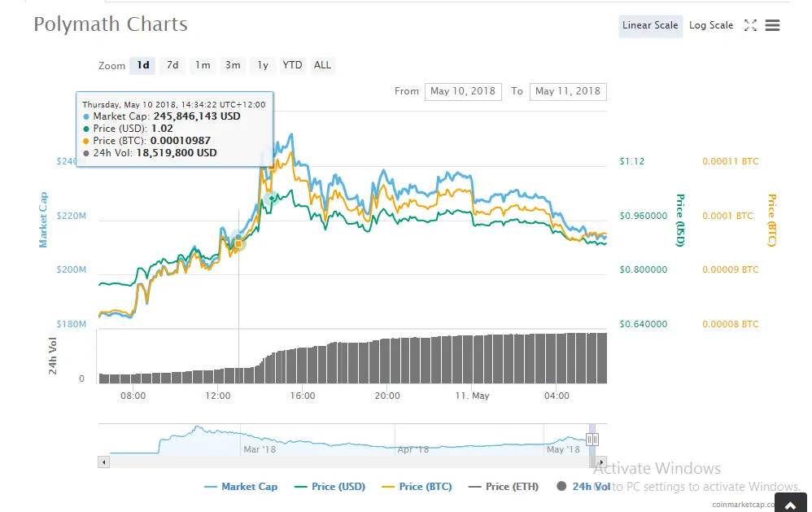Select the 1d zoom range
812x512 pixels.
[143, 65]
